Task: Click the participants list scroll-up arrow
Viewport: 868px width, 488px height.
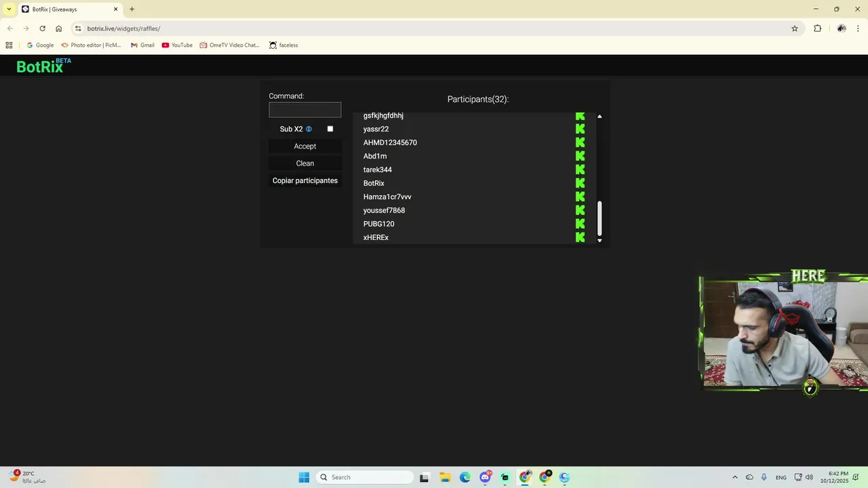Action: pos(599,117)
